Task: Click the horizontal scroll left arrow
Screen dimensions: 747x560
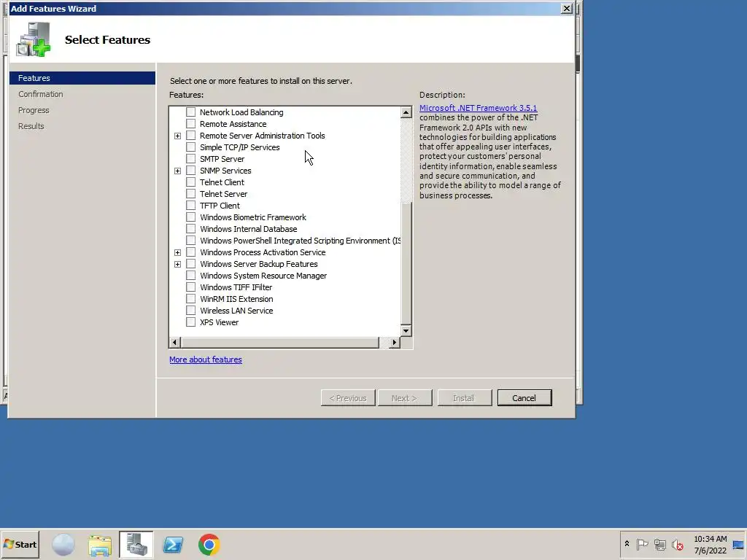Action: [175, 342]
